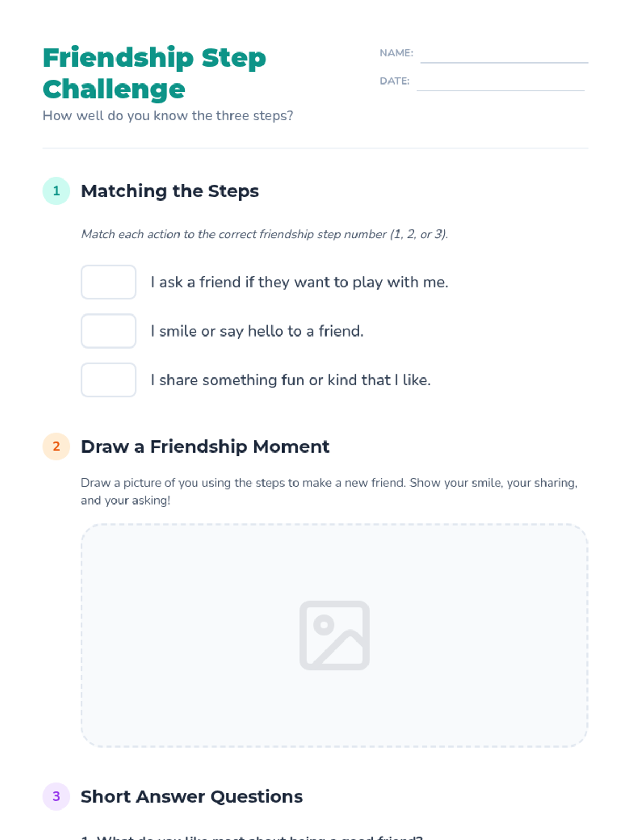Check the box beside "I ask a friend"
630x840 pixels.
pyautogui.click(x=109, y=282)
